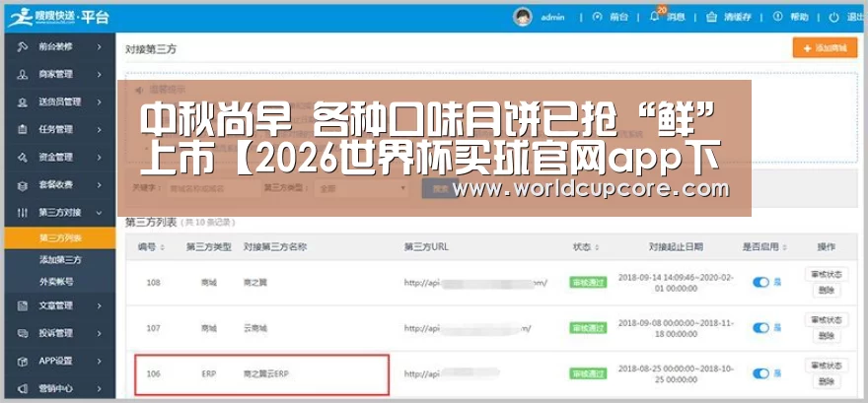868x403 pixels.
Task: Toggle the enable switch for row 106
Action: pos(761,373)
